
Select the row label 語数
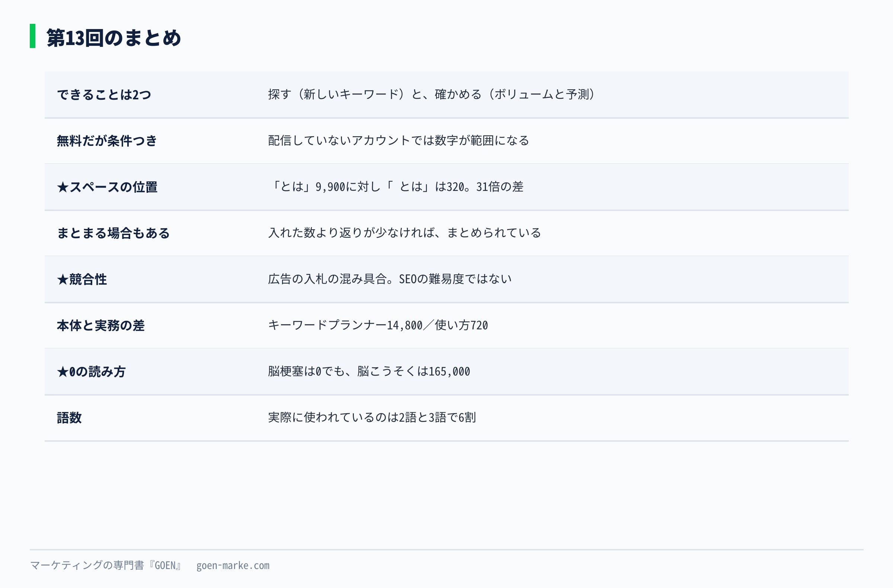pyautogui.click(x=70, y=418)
